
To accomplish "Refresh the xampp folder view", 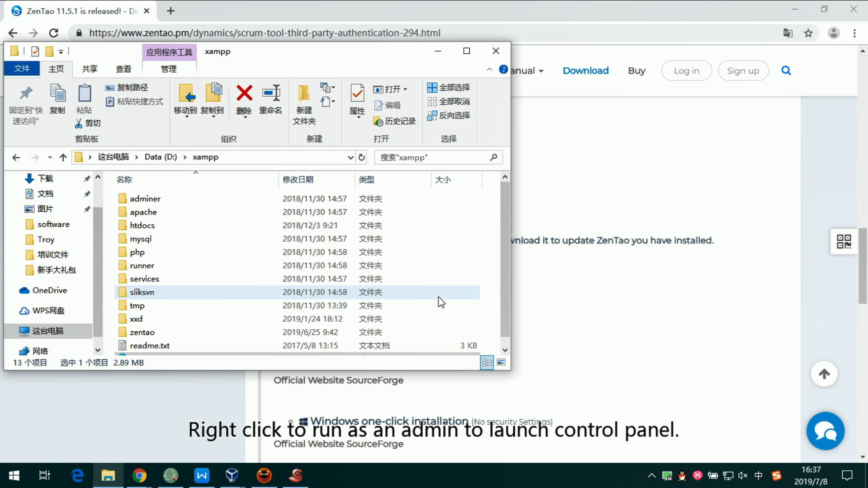I will click(362, 157).
